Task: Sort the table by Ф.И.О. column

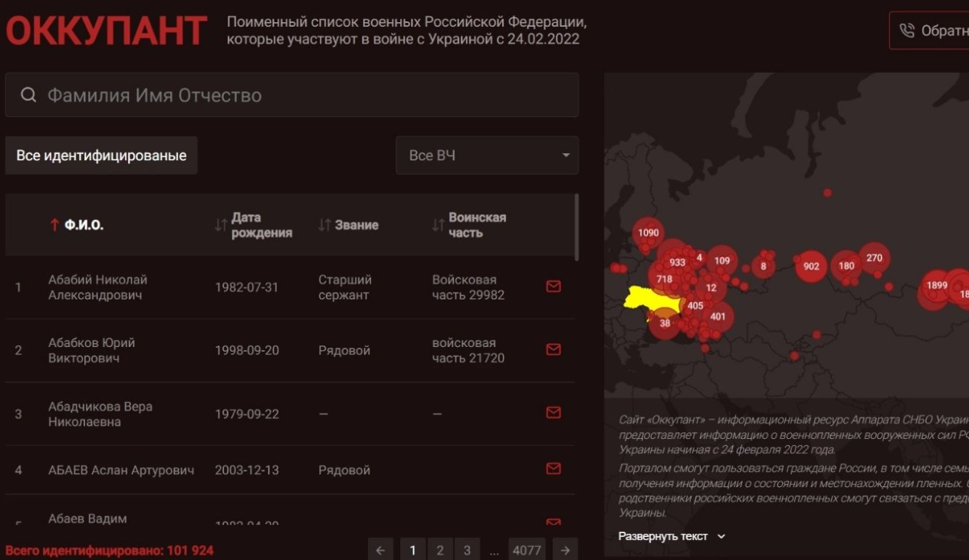Action: 84,225
